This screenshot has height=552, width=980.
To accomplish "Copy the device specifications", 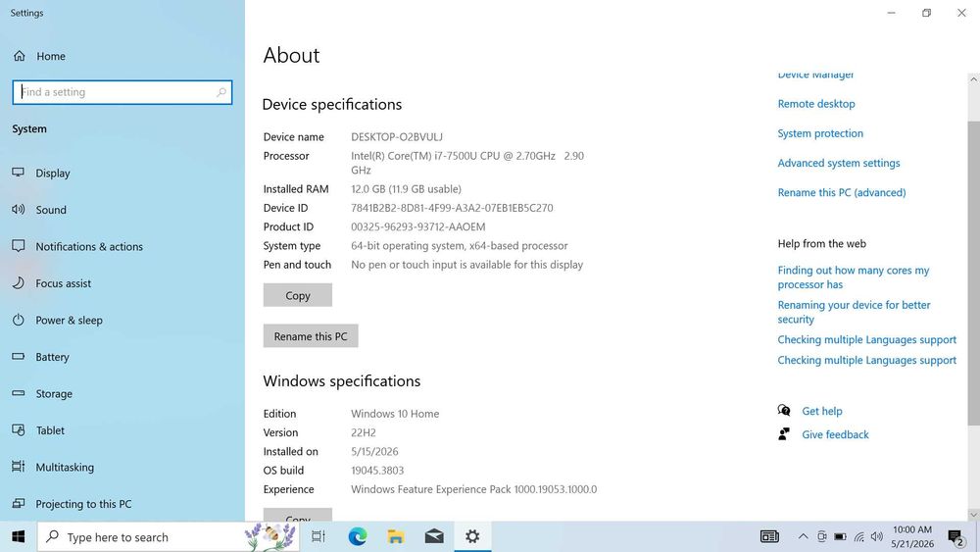I will (x=298, y=295).
